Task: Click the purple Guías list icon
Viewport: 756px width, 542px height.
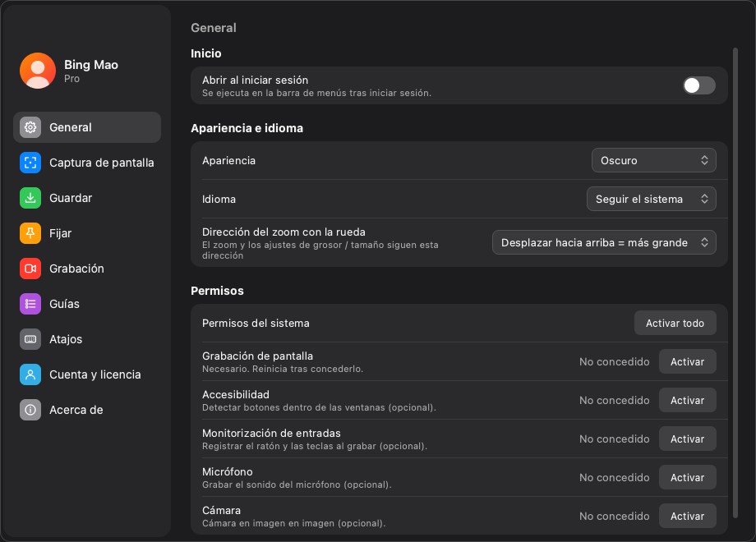Action: [30, 304]
